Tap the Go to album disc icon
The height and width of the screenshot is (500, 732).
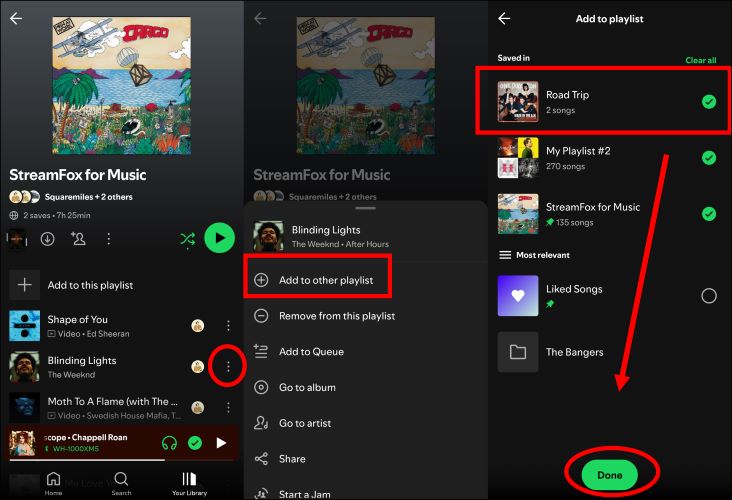click(261, 387)
